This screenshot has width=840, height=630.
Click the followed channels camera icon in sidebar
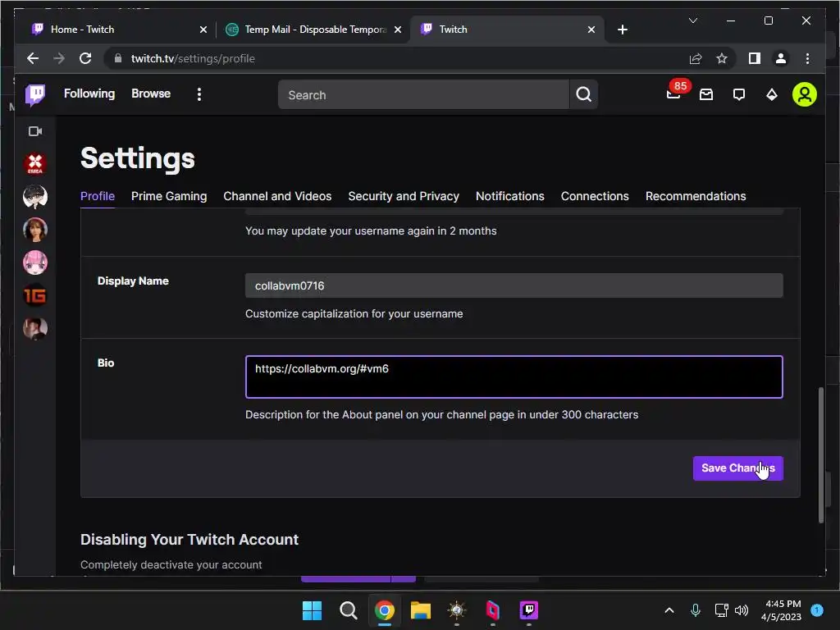tap(35, 131)
